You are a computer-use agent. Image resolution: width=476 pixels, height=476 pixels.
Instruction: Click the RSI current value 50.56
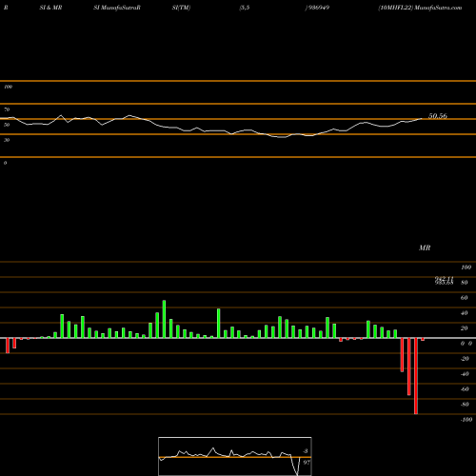tap(438, 116)
